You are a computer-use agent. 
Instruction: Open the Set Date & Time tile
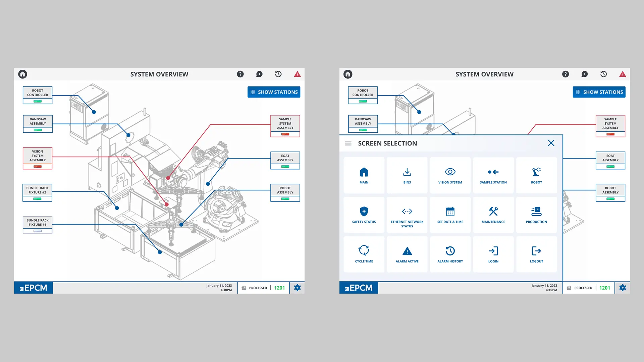coord(450,215)
